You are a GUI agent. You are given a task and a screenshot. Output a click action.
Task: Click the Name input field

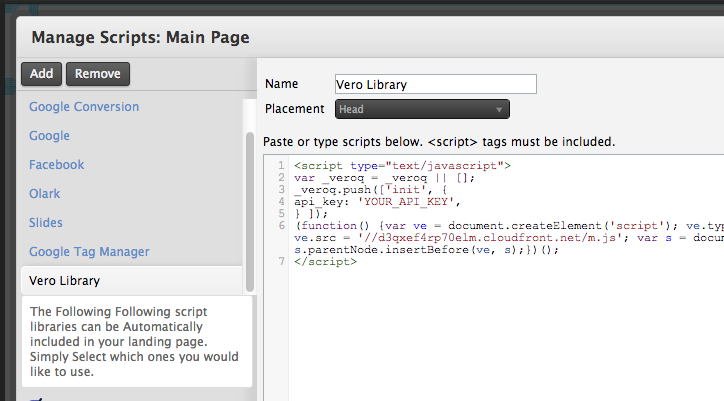tap(435, 84)
